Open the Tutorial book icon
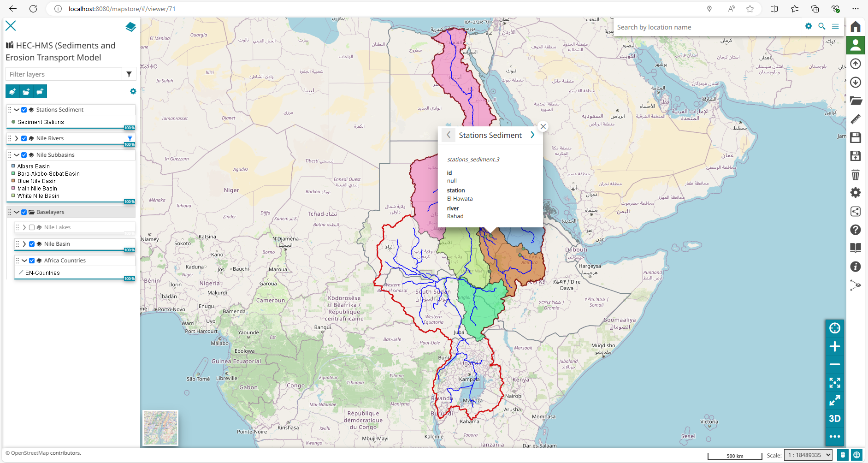 tap(856, 248)
